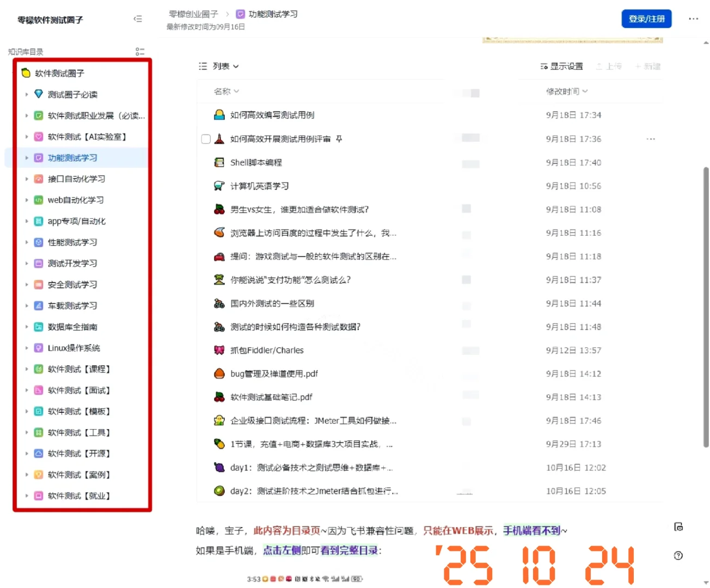The image size is (710, 588).
Task: Expand the 性能测试学习 tree node
Action: point(27,242)
